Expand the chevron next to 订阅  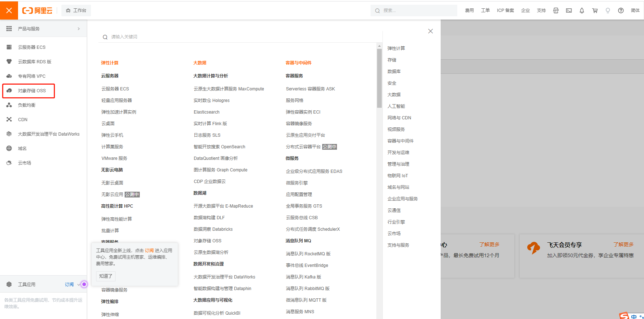click(x=79, y=284)
